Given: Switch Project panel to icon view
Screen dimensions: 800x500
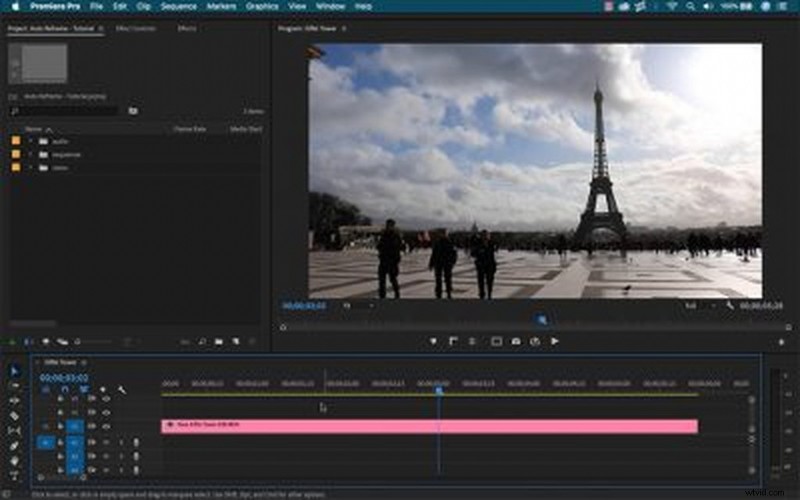Looking at the screenshot, I should [x=46, y=342].
